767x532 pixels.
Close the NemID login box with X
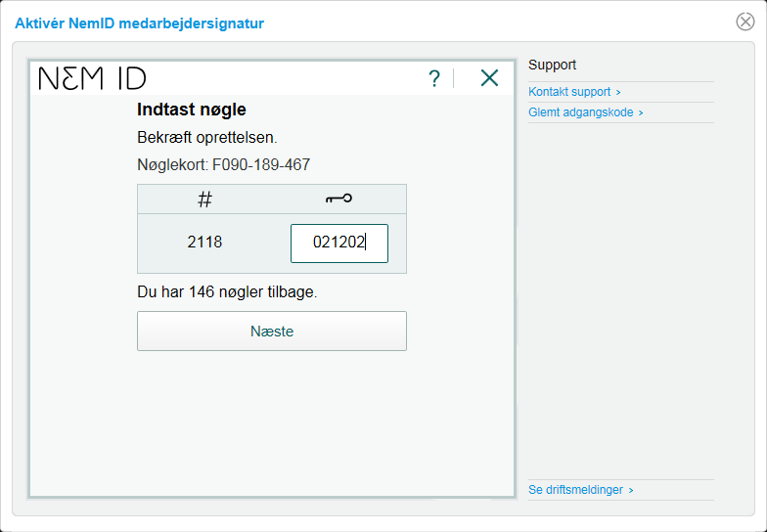pyautogui.click(x=489, y=78)
